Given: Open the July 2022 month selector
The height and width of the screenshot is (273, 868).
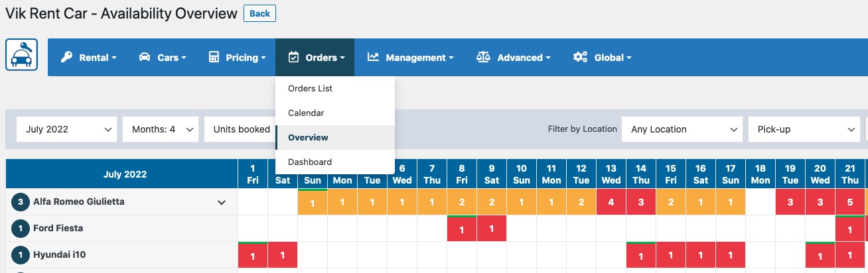Looking at the screenshot, I should pyautogui.click(x=66, y=129).
